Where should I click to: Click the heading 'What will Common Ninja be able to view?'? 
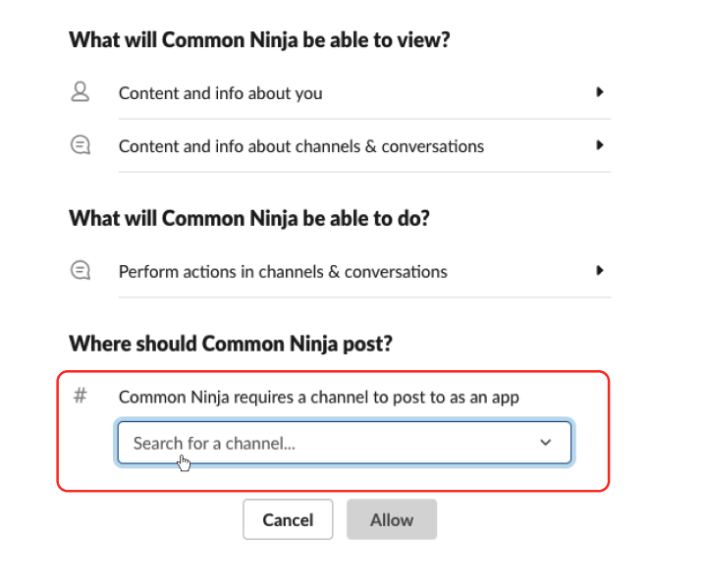[x=259, y=40]
